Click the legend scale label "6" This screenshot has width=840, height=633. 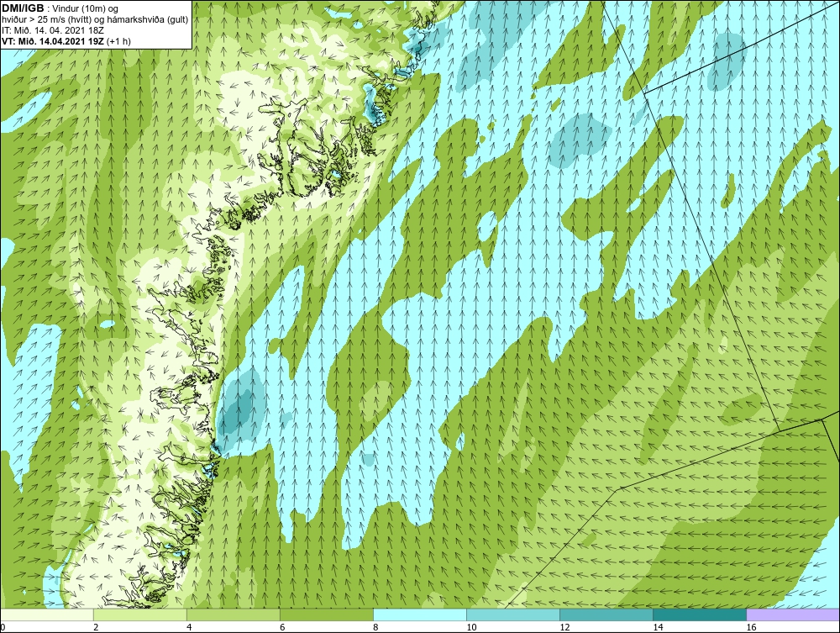click(x=281, y=628)
